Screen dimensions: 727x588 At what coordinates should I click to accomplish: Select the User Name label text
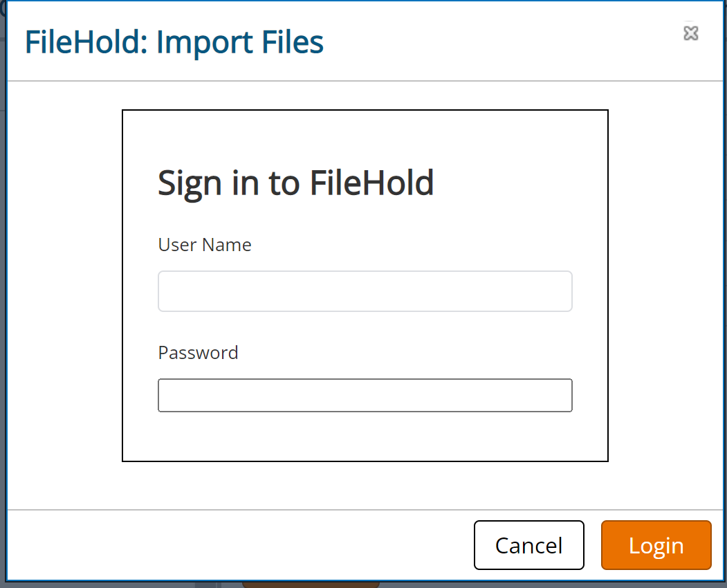pos(205,245)
